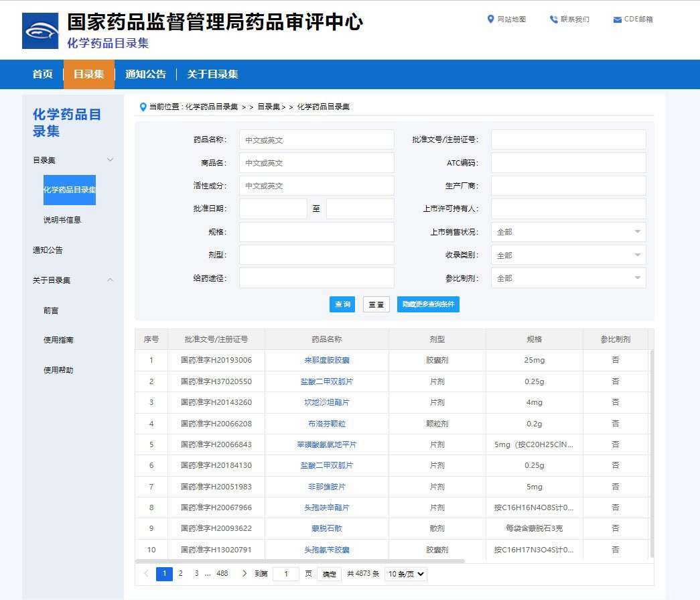Open drug link 头孢呋辛酯片

[x=327, y=507]
